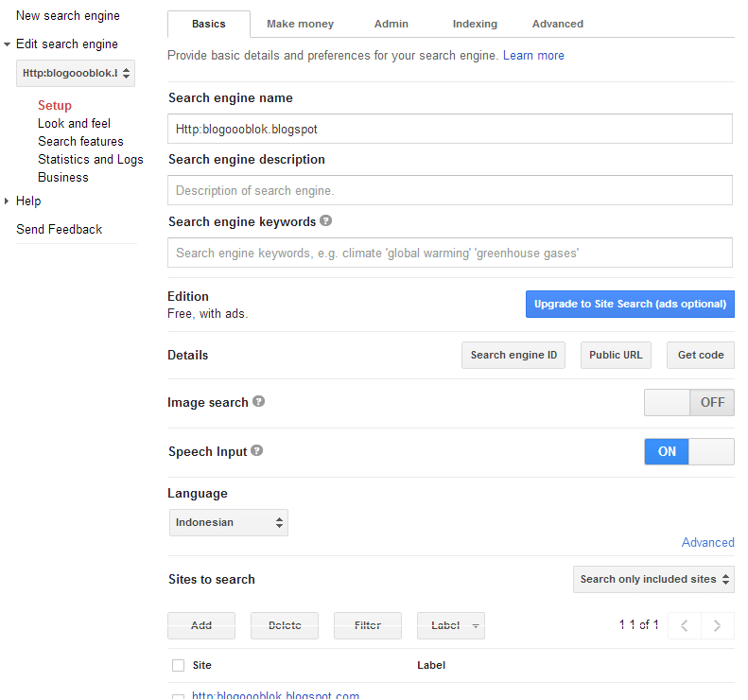Follow the Learn more link
This screenshot has height=700, width=748.
[x=533, y=56]
